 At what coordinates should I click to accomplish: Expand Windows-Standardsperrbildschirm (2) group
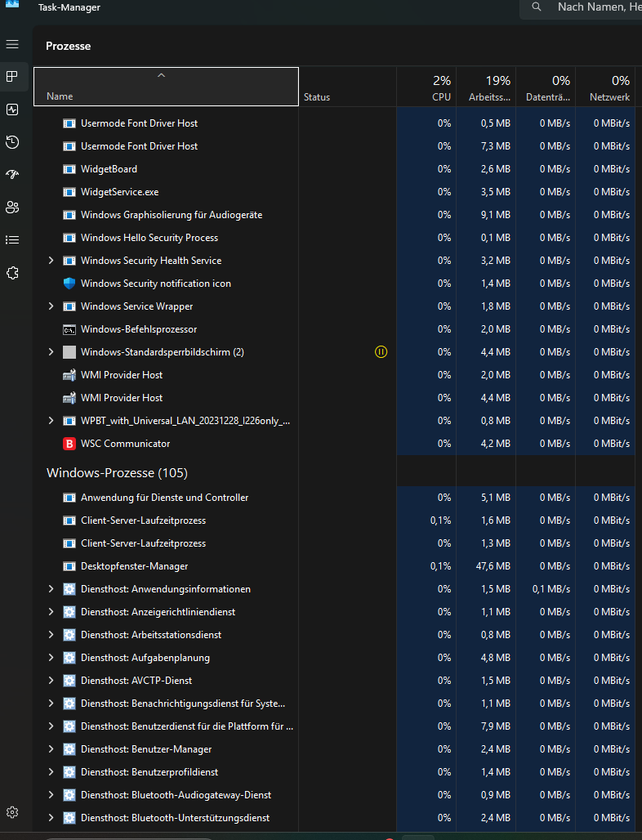coord(51,352)
